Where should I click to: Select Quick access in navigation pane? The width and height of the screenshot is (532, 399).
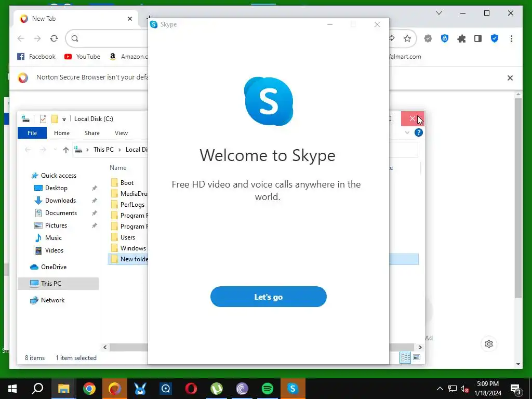(x=59, y=176)
